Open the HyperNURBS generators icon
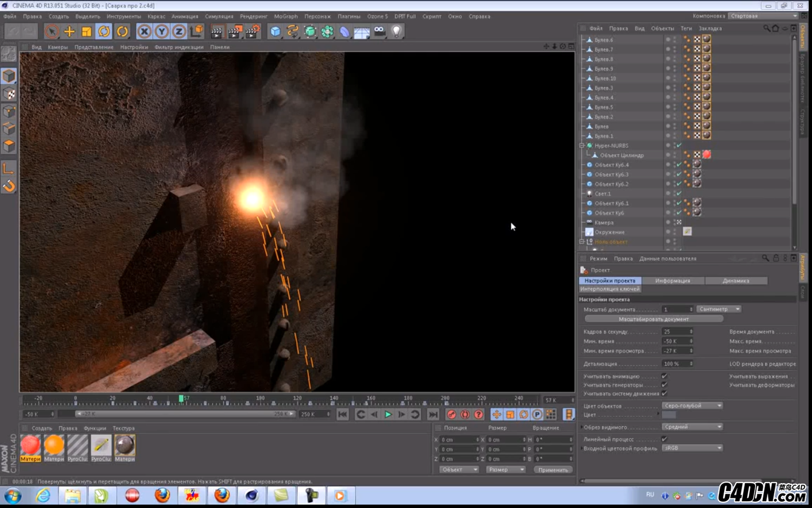This screenshot has width=812, height=508. [310, 32]
